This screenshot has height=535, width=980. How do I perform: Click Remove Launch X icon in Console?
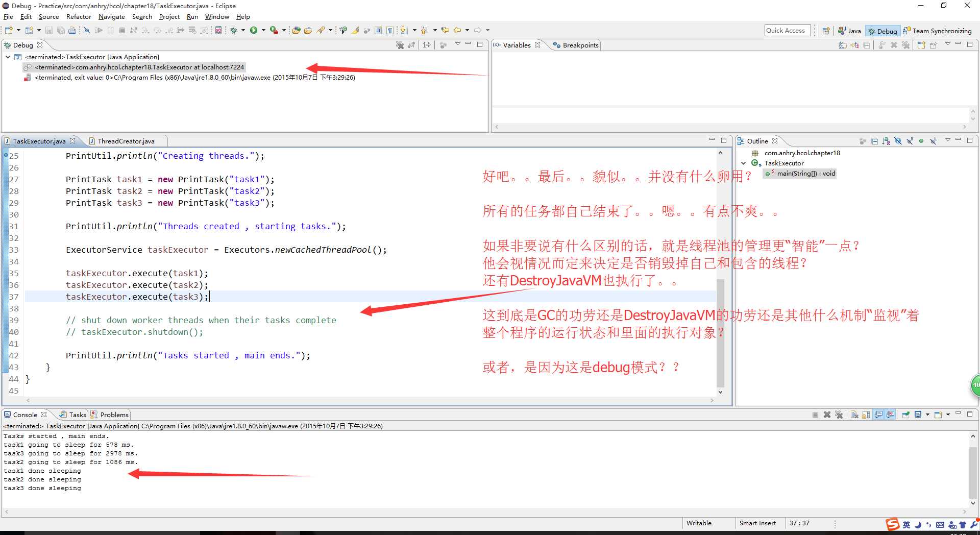(827, 415)
